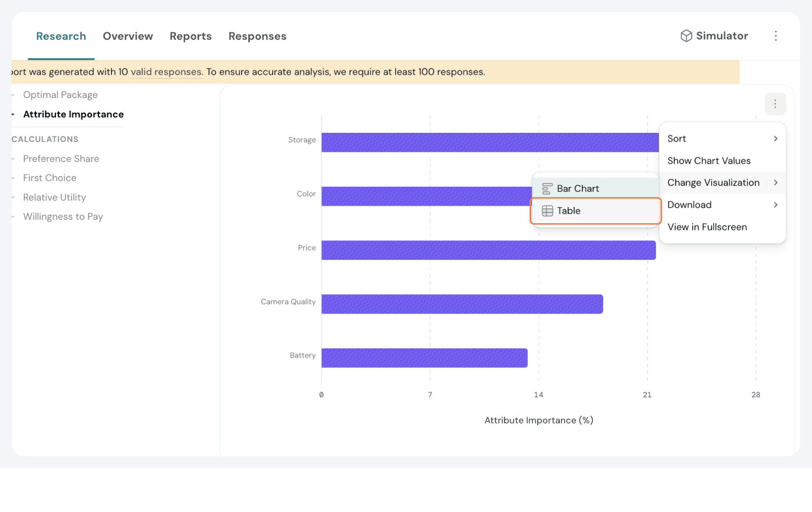Click the Simulator cube icon

686,36
